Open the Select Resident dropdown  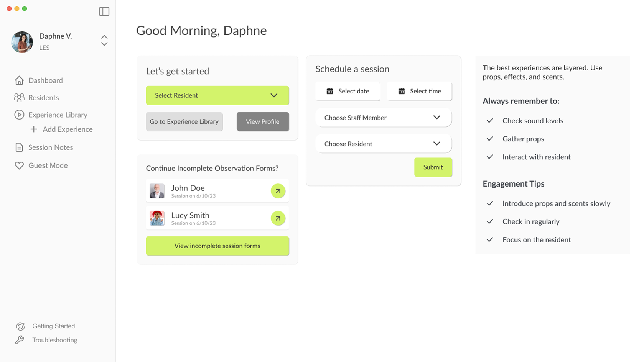pyautogui.click(x=217, y=95)
